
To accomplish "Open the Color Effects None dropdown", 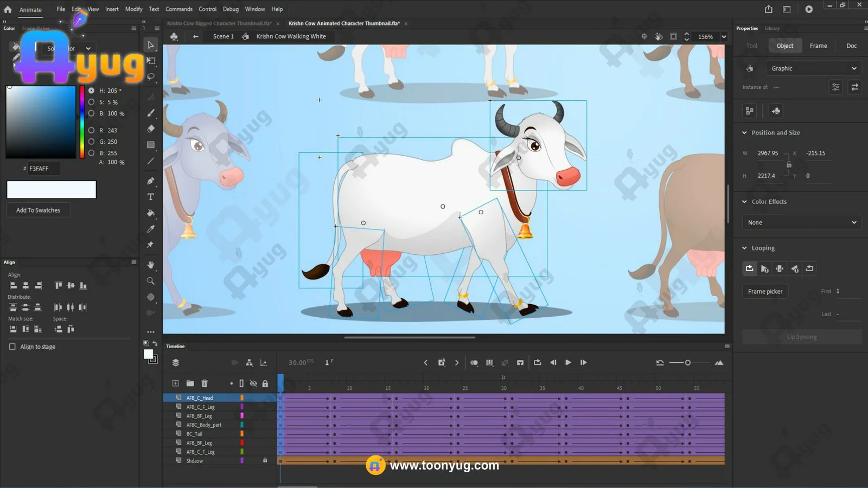I will pyautogui.click(x=801, y=222).
